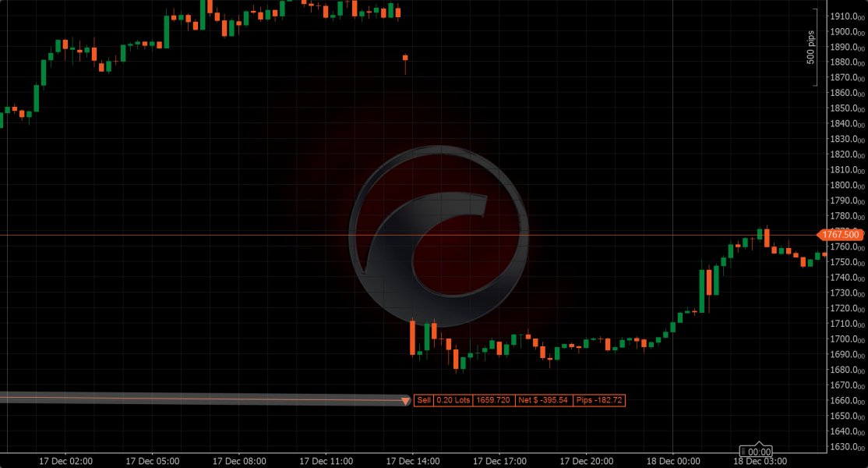Screen dimensions: 868x468
Task: Click the 1790.00 price axis label
Action: pyautogui.click(x=847, y=201)
